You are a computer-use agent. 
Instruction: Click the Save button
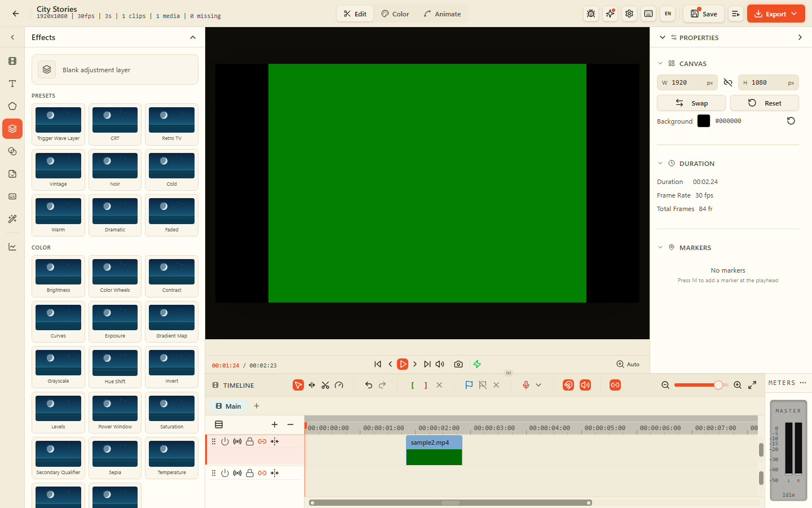pos(704,14)
